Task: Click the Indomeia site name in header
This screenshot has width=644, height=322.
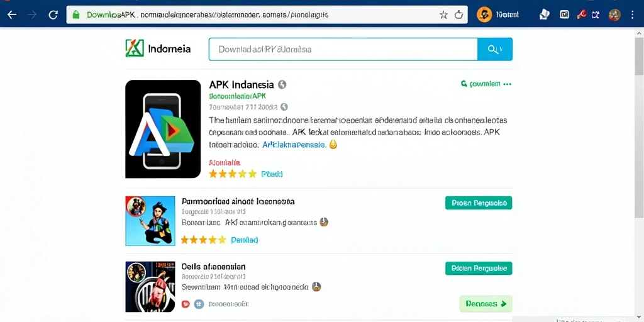Action: pos(169,49)
